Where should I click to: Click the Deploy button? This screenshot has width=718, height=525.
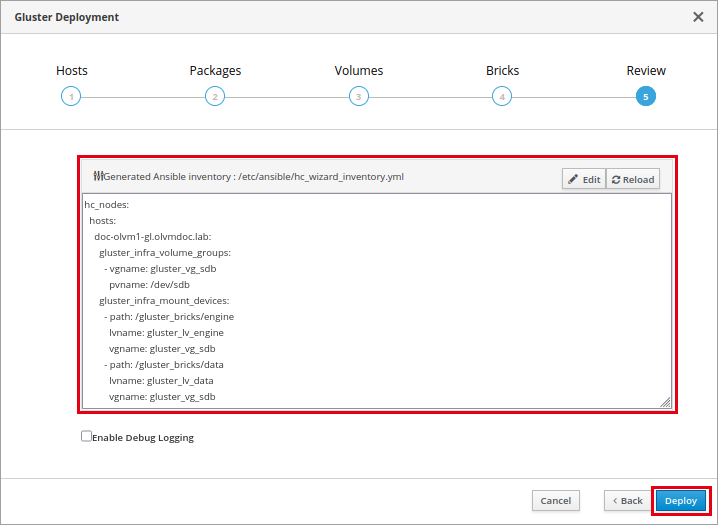click(680, 501)
